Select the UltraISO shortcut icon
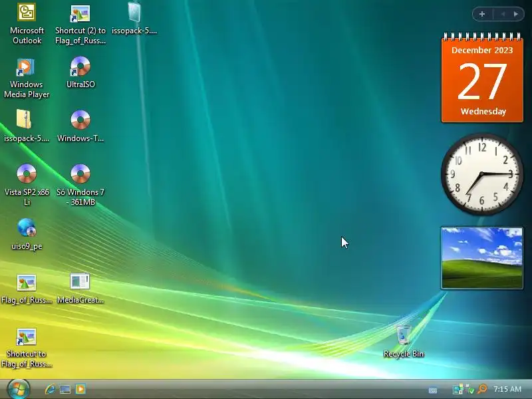The height and width of the screenshot is (399, 532). [x=80, y=72]
